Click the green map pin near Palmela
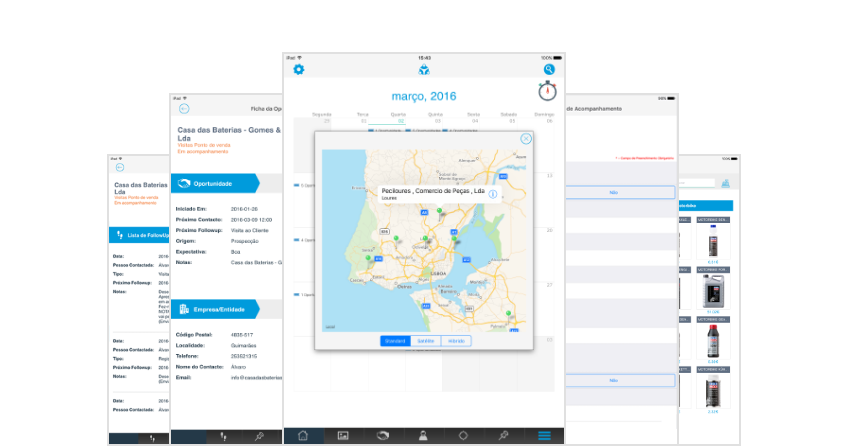This screenshot has width=848, height=446. (510, 314)
